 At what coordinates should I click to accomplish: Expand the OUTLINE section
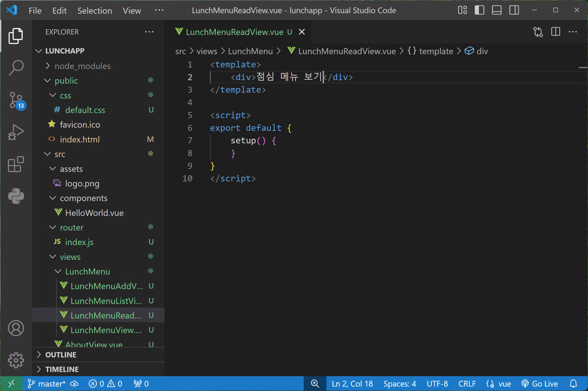tap(98, 354)
